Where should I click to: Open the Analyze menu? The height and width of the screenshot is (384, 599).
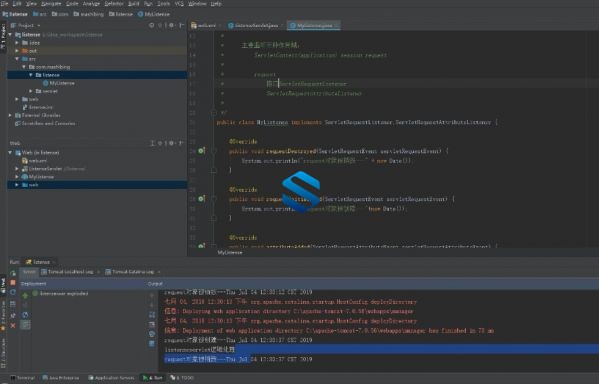coord(91,3)
